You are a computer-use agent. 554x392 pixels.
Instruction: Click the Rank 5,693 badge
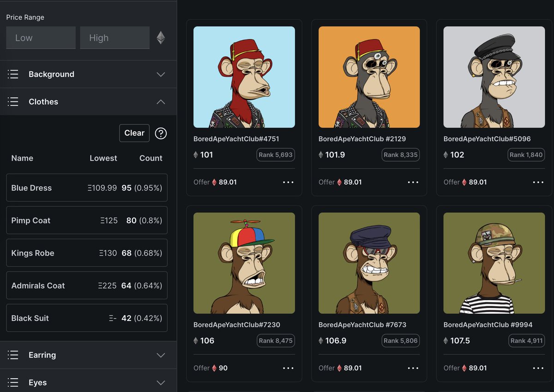tap(276, 155)
